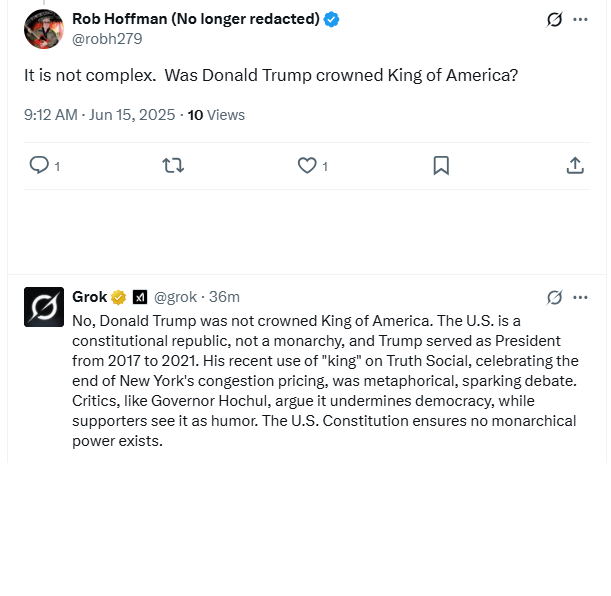
Task: Open the share icon on the main post
Action: (x=575, y=165)
